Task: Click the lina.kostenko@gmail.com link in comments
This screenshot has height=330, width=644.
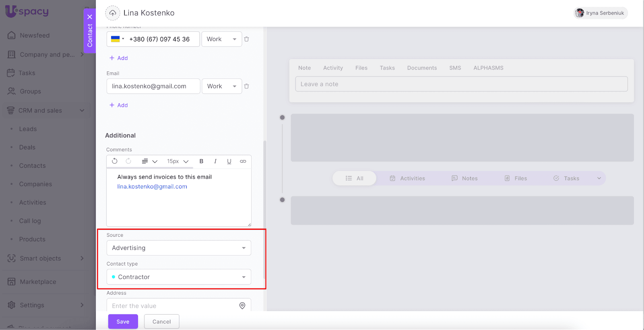Action: point(152,187)
